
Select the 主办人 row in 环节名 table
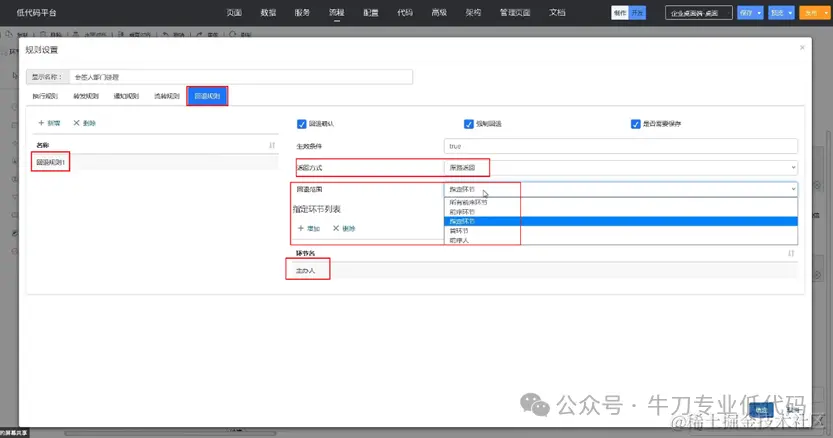545,271
